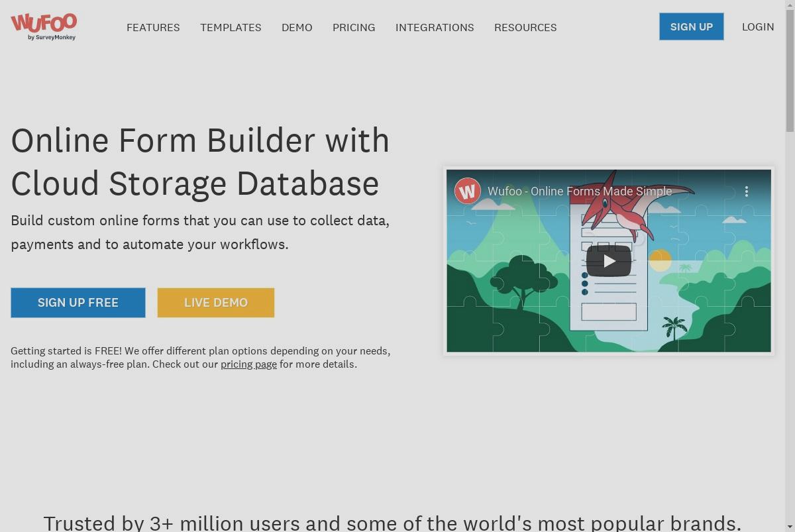Open the PRICING menu item
The image size is (795, 532).
[x=354, y=27]
